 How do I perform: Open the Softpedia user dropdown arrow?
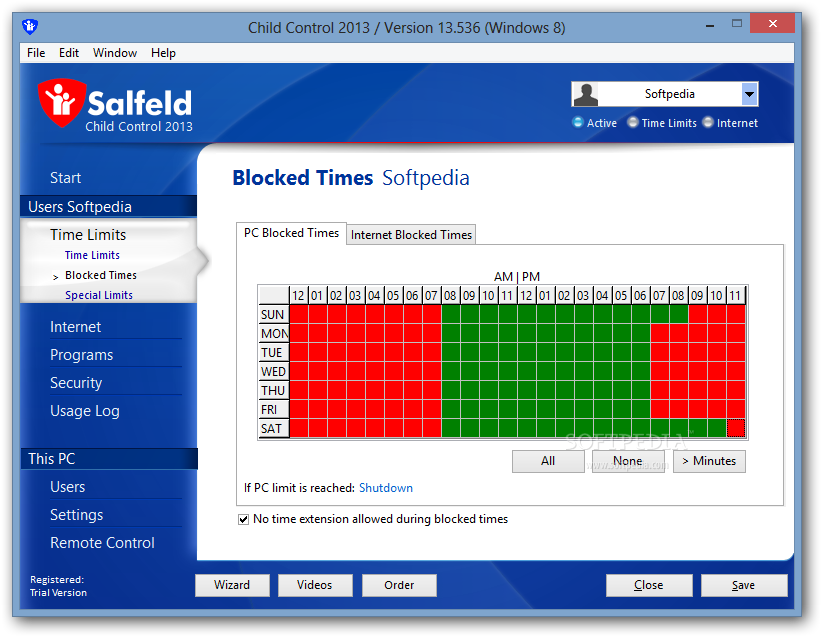coord(750,94)
